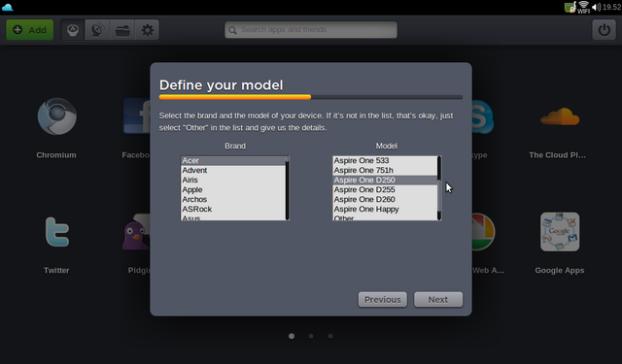Screen dimensions: 622x364
Task: Click the Search apps and friends field
Action: click(x=311, y=30)
